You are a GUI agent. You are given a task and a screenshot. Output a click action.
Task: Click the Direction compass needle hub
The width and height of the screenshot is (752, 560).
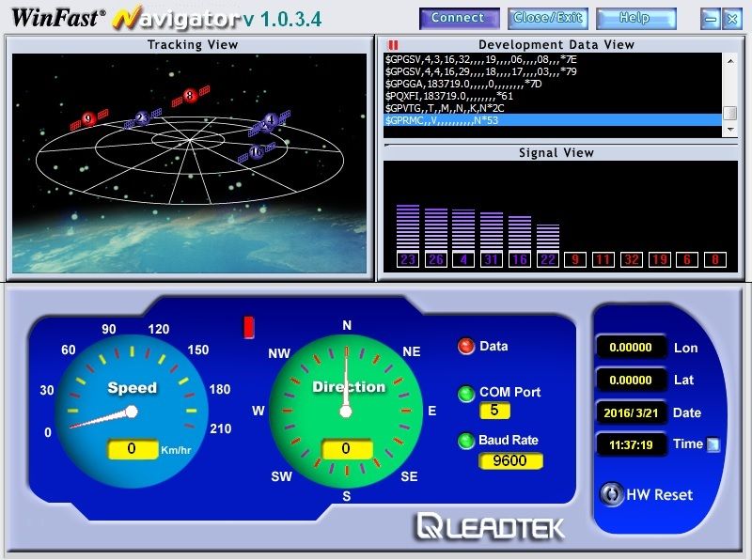coord(346,412)
